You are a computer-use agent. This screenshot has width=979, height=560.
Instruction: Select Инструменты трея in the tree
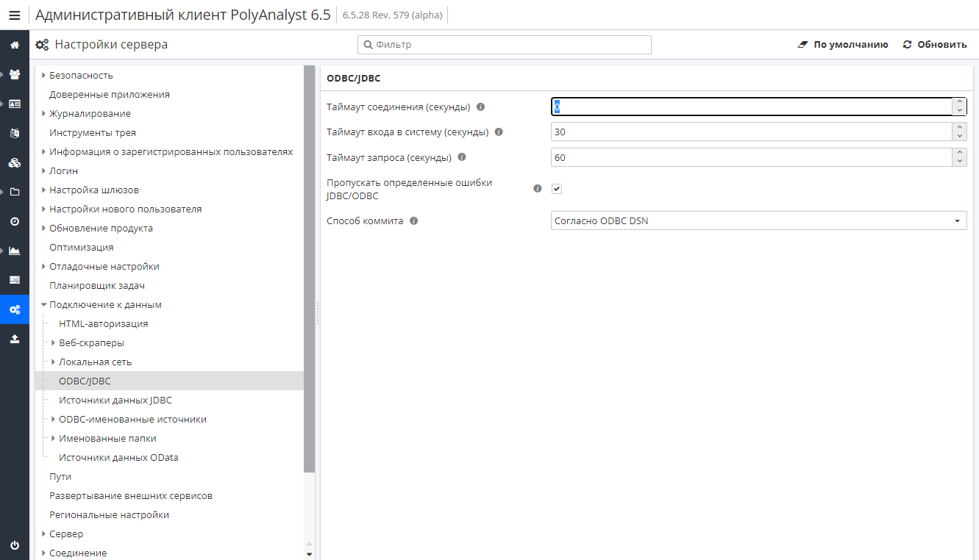[93, 132]
